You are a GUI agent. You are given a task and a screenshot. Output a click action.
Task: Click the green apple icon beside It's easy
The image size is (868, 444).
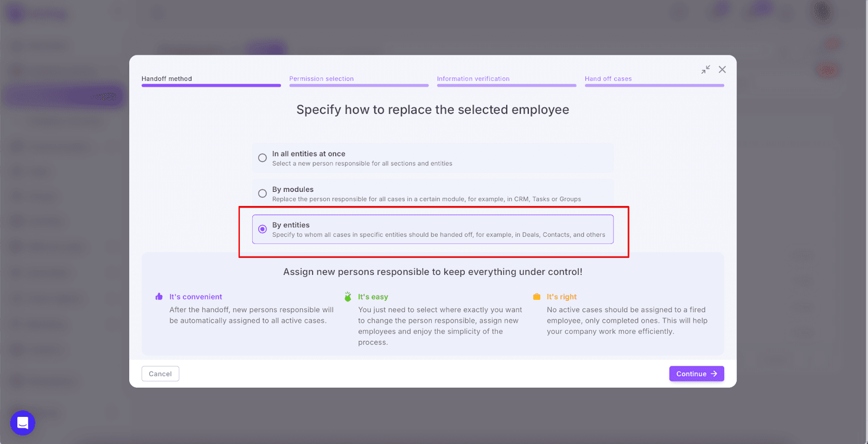click(x=348, y=297)
